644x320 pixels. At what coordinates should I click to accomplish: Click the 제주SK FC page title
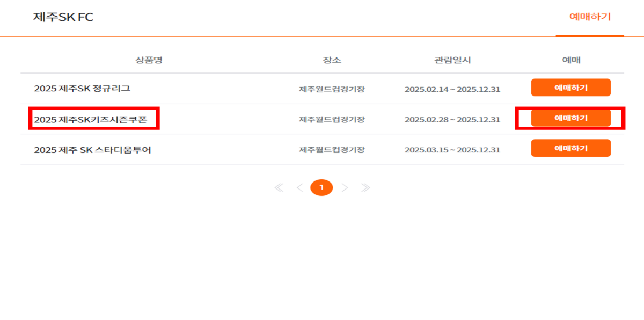coord(63,17)
